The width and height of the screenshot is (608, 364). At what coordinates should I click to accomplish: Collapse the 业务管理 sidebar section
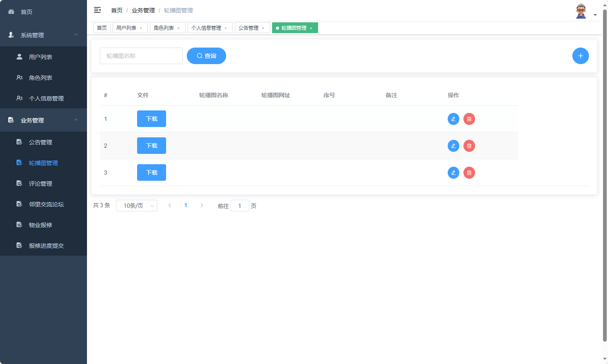76,120
